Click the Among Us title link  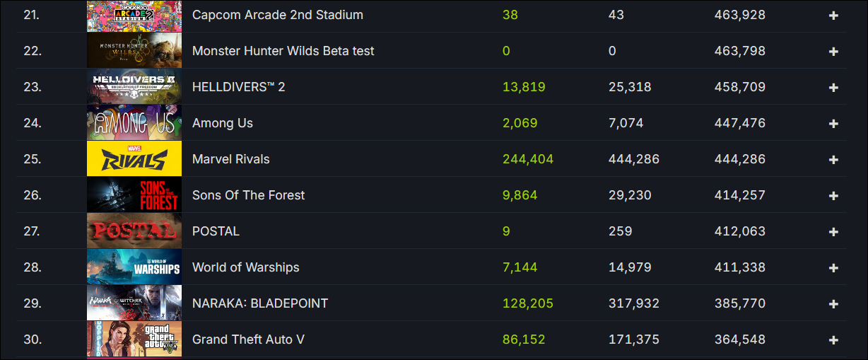(x=222, y=123)
